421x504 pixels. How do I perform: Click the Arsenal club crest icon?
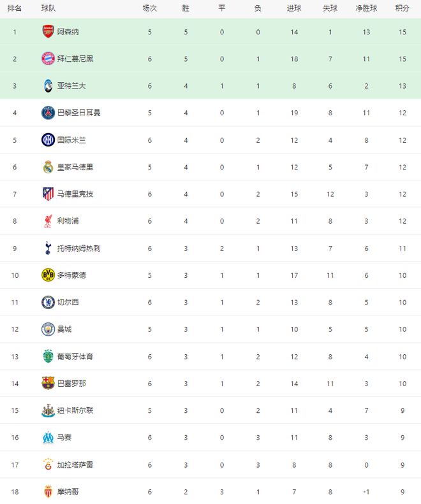tap(48, 31)
